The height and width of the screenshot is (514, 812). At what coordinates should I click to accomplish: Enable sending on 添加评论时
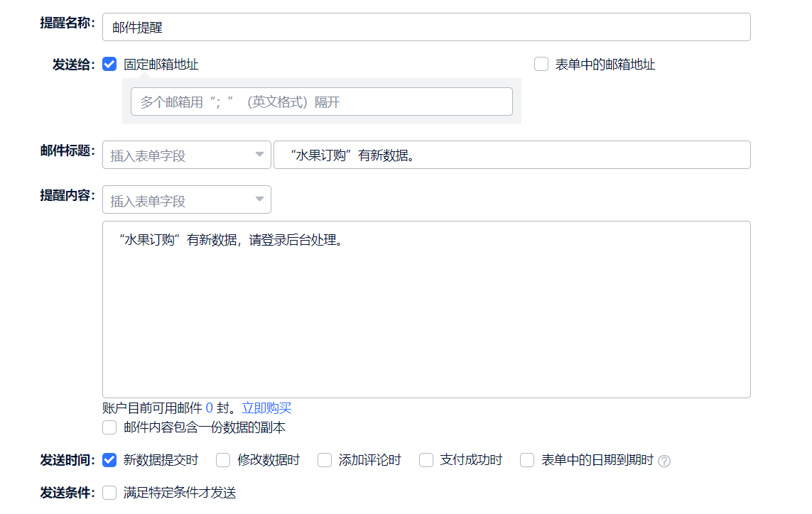(x=325, y=460)
